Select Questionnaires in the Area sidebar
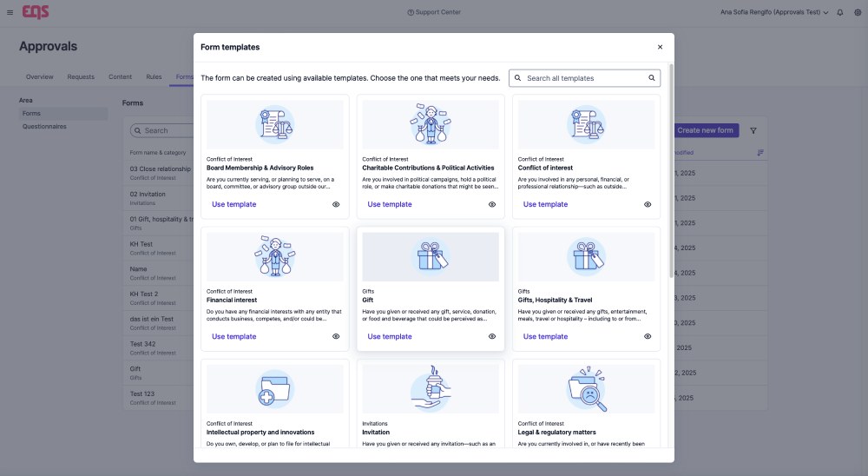The image size is (868, 476). pyautogui.click(x=44, y=127)
